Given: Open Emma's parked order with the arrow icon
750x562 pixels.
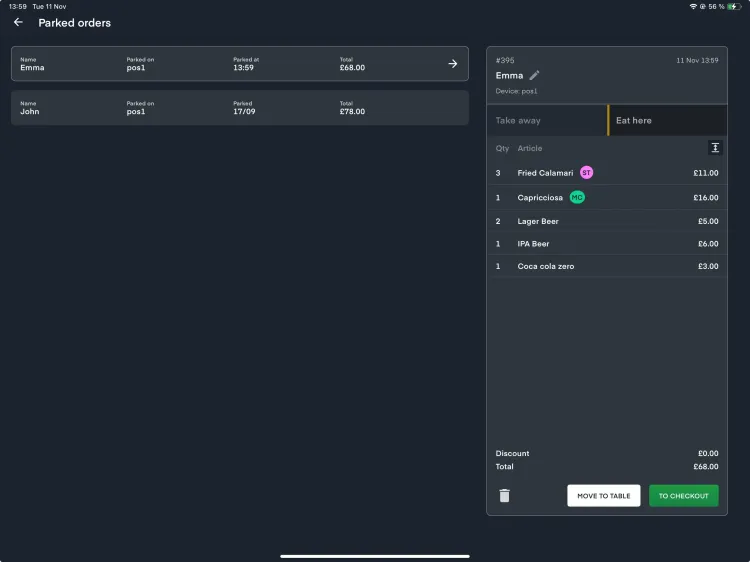Looking at the screenshot, I should (x=452, y=64).
